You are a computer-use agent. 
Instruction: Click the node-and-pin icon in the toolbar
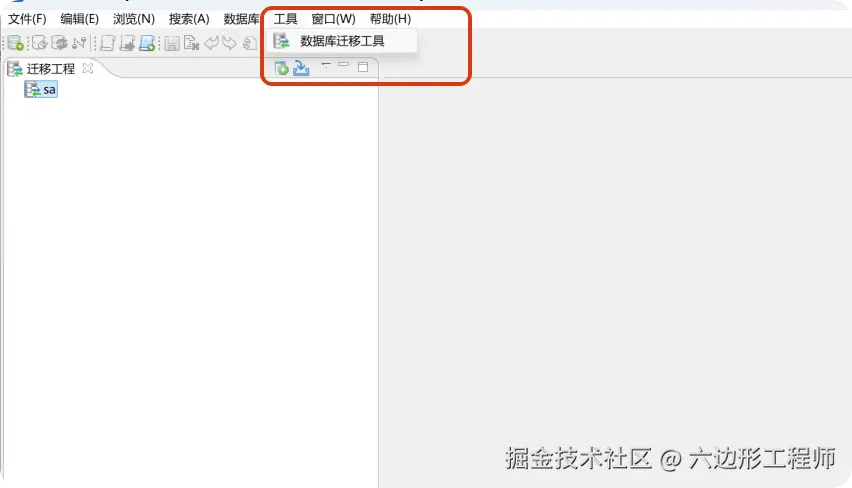(79, 43)
